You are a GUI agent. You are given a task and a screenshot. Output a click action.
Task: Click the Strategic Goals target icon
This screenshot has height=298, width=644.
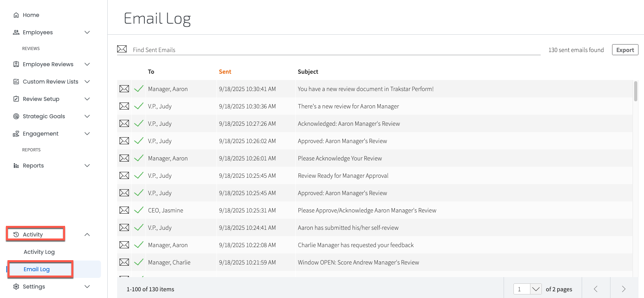(16, 116)
